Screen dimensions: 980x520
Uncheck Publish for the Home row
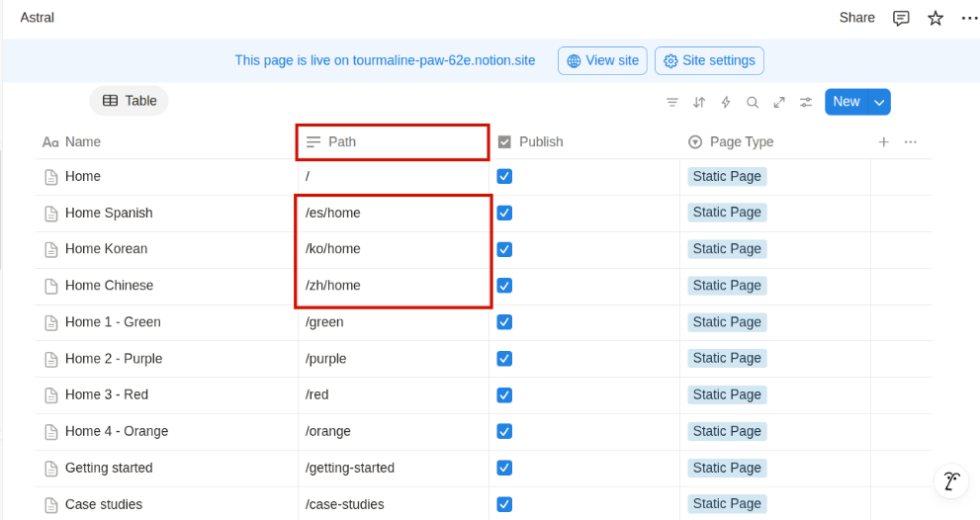[504, 176]
